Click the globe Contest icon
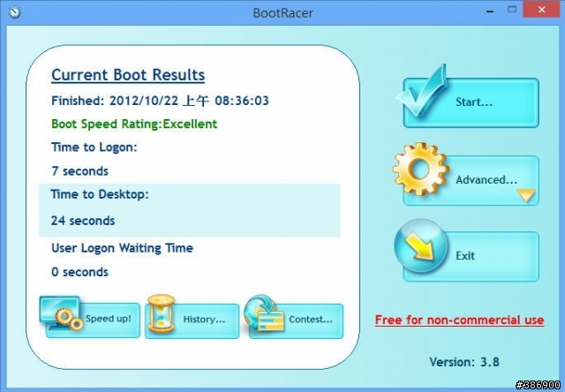 pos(264,313)
